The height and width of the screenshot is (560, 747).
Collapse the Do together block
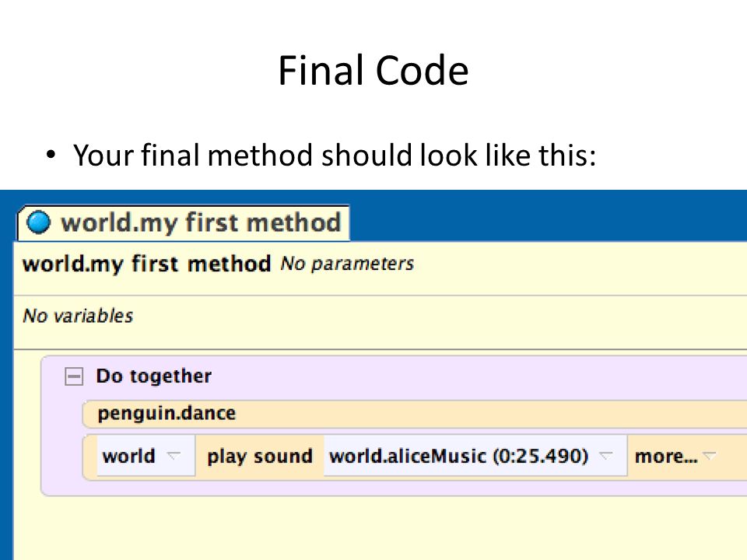pos(74,376)
